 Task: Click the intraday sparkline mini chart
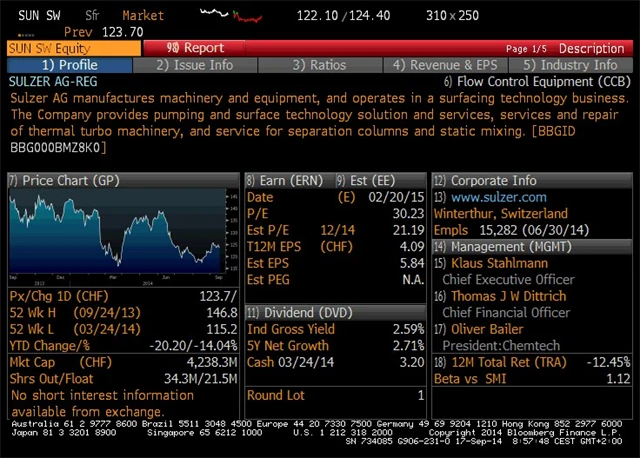[231, 15]
